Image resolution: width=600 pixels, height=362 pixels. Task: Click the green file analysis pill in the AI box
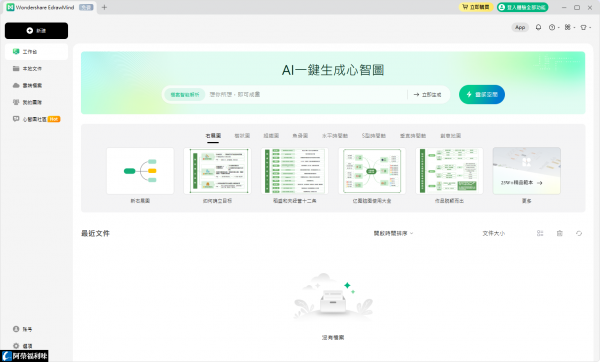(185, 95)
